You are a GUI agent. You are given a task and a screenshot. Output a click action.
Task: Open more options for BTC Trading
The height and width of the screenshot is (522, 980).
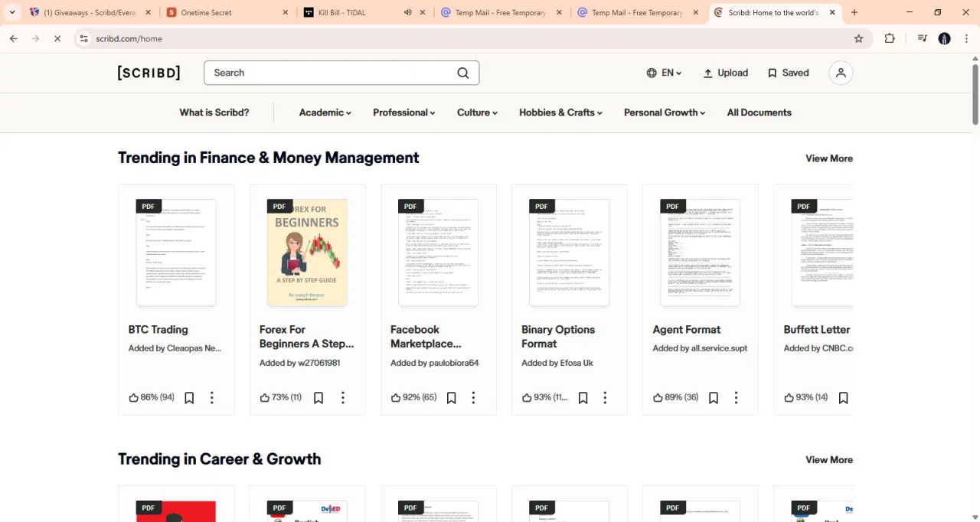click(x=212, y=398)
